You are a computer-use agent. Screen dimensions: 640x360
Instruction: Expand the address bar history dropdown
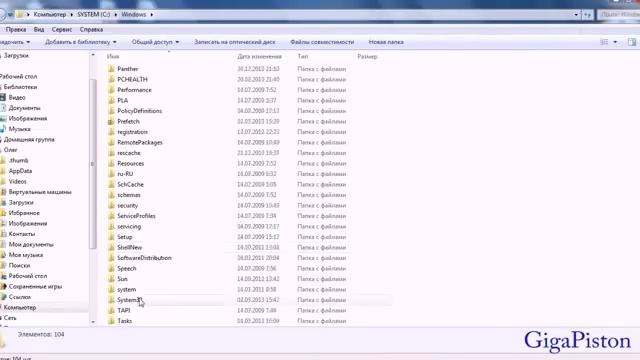(x=576, y=15)
